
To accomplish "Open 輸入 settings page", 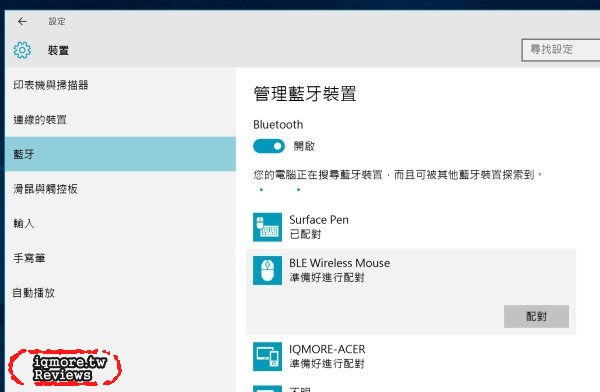I will click(x=120, y=223).
